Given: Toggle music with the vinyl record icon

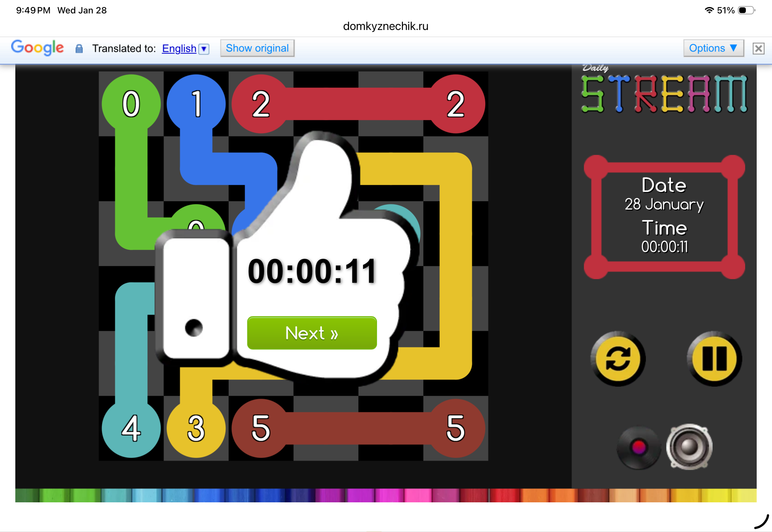Looking at the screenshot, I should click(x=638, y=448).
